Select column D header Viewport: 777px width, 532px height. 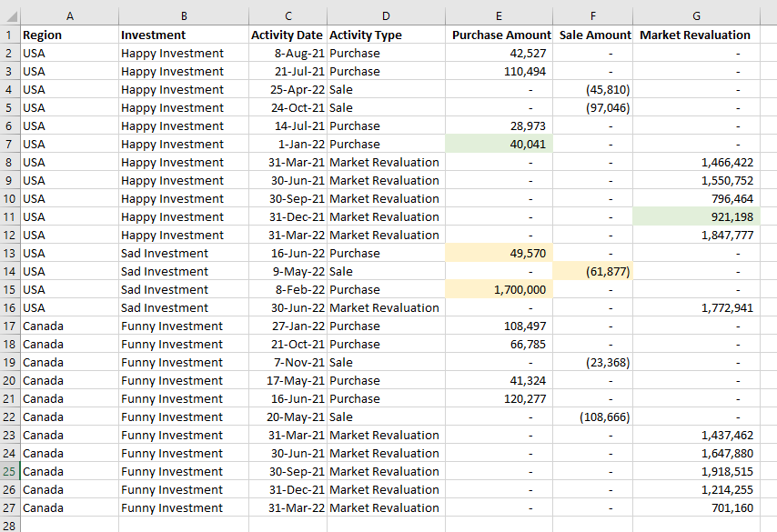386,16
